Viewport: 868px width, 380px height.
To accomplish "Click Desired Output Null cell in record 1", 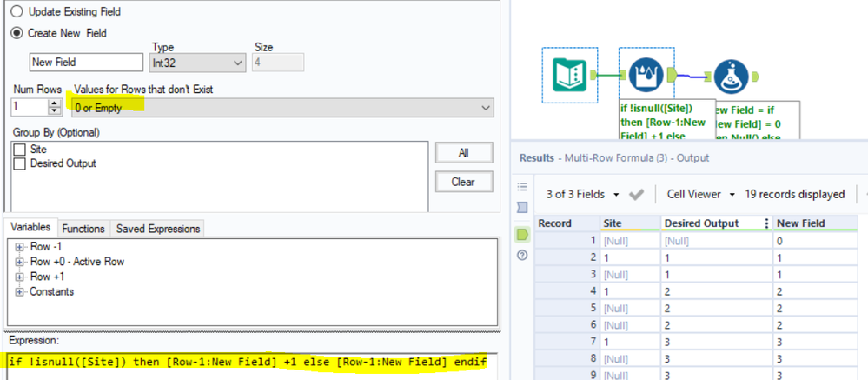I will pos(717,241).
